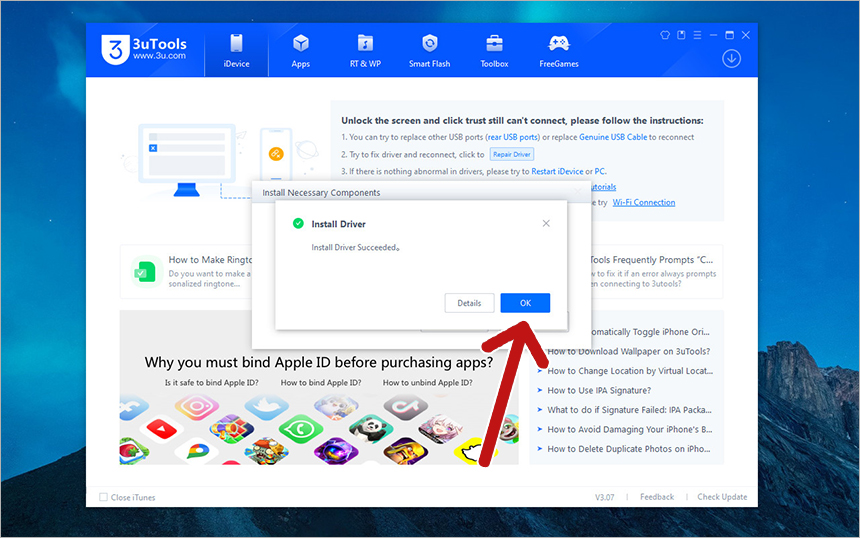This screenshot has width=860, height=538.
Task: Click the YouTube icon in the banner
Action: click(x=161, y=429)
